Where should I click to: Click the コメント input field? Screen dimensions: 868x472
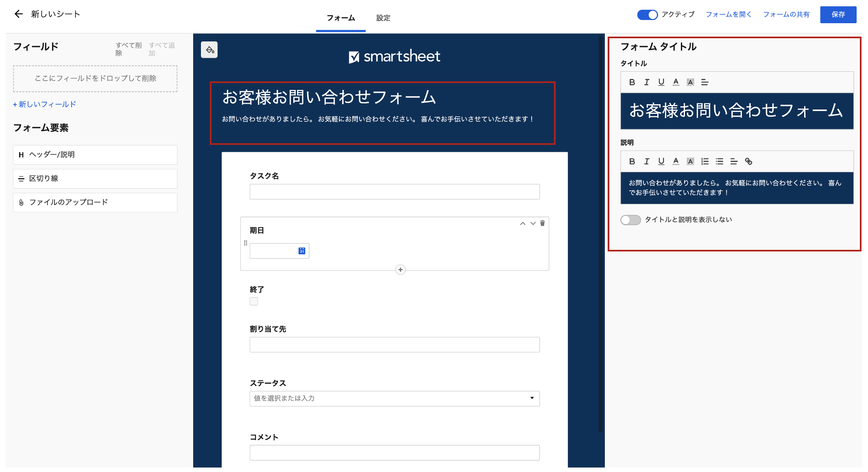click(395, 453)
